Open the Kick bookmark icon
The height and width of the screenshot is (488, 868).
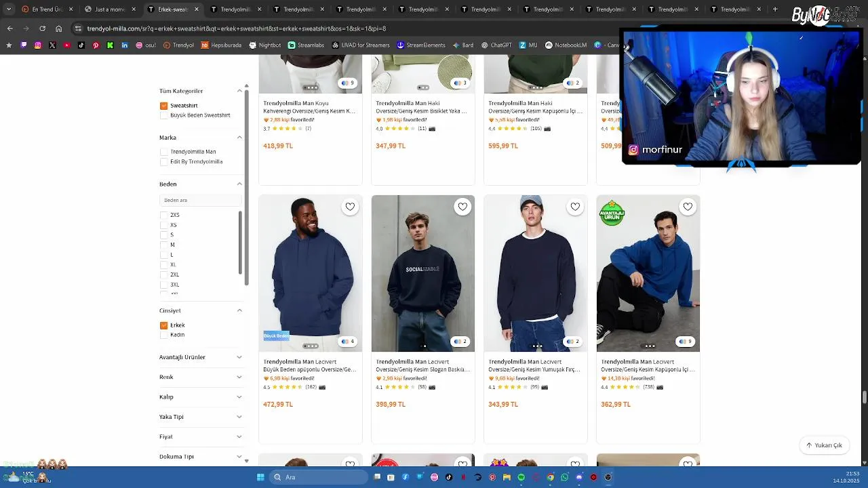(x=110, y=45)
